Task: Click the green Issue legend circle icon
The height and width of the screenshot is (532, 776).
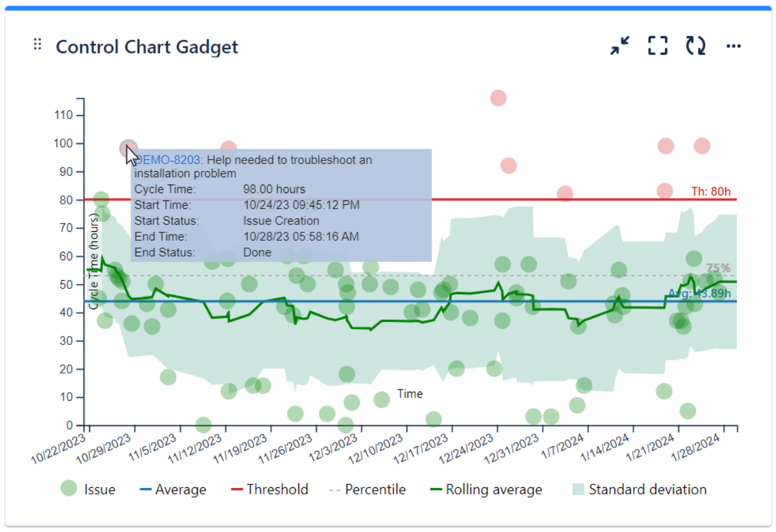Action: click(x=68, y=489)
